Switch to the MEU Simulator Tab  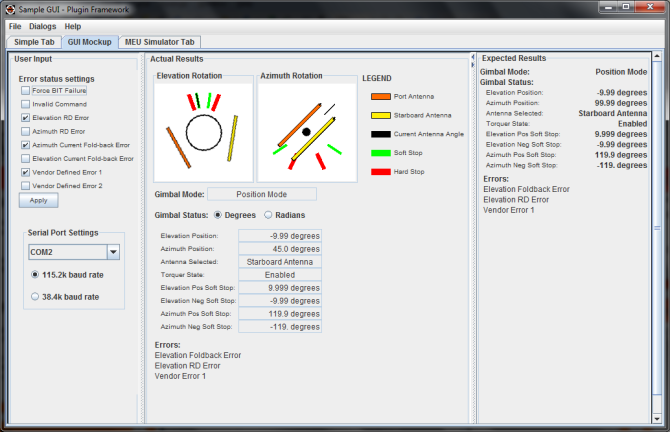[160, 43]
